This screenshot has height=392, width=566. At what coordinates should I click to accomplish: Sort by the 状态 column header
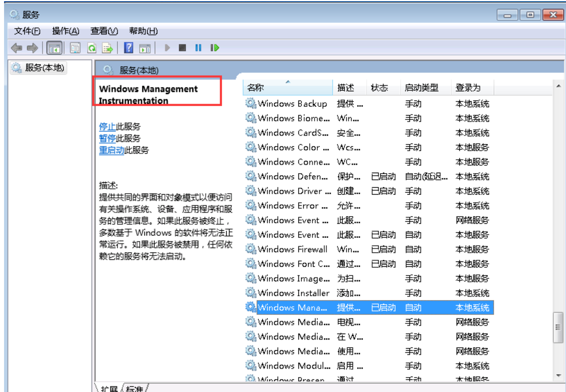pyautogui.click(x=384, y=88)
